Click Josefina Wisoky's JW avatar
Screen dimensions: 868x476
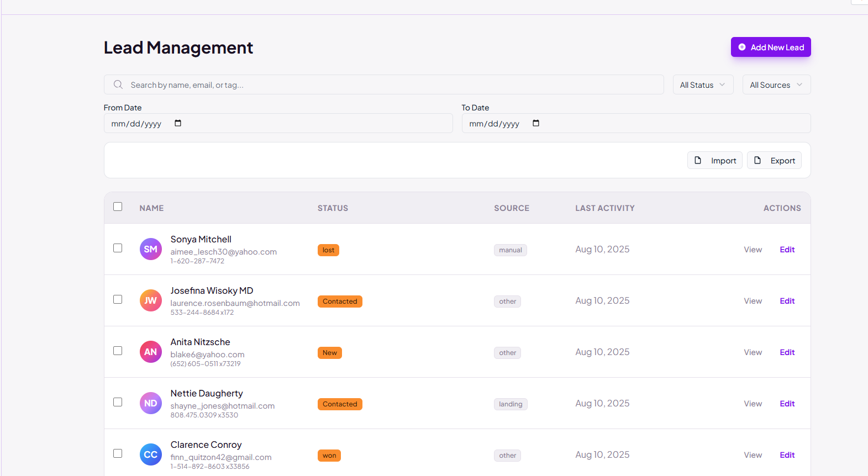pos(150,300)
